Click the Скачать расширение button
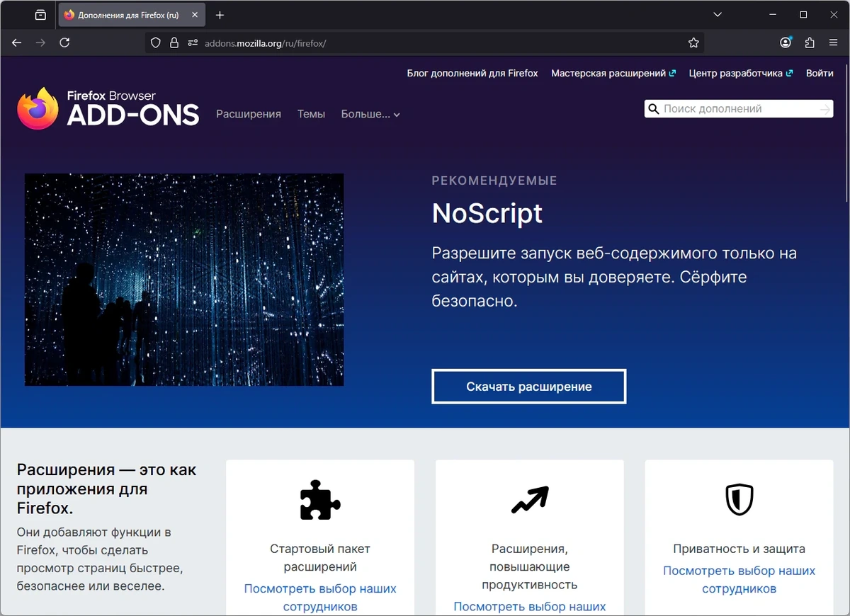The width and height of the screenshot is (850, 616). 529,387
